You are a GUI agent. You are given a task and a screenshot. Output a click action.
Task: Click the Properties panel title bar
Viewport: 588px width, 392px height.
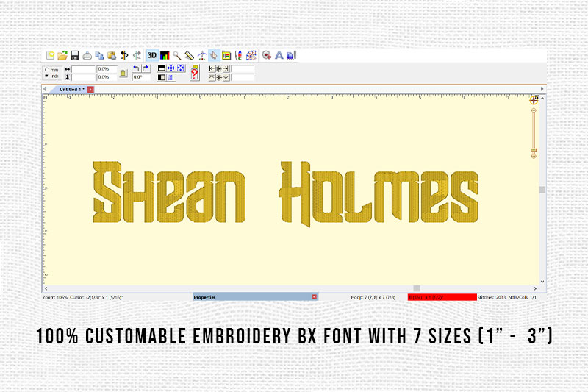click(x=255, y=297)
